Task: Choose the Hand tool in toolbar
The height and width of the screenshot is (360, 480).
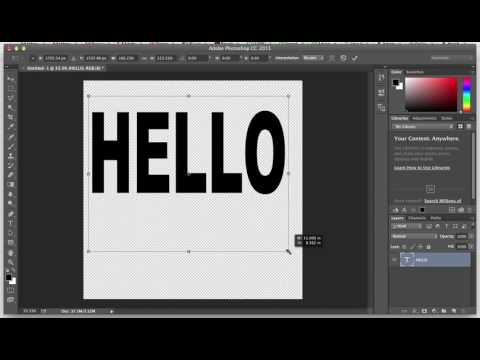Action: coord(11,252)
